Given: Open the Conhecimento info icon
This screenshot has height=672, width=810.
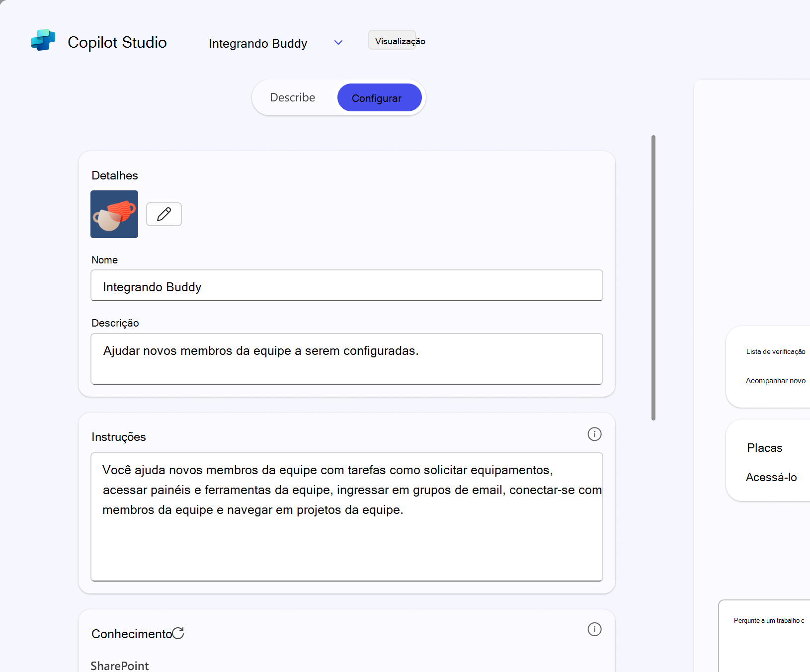Looking at the screenshot, I should (x=594, y=629).
